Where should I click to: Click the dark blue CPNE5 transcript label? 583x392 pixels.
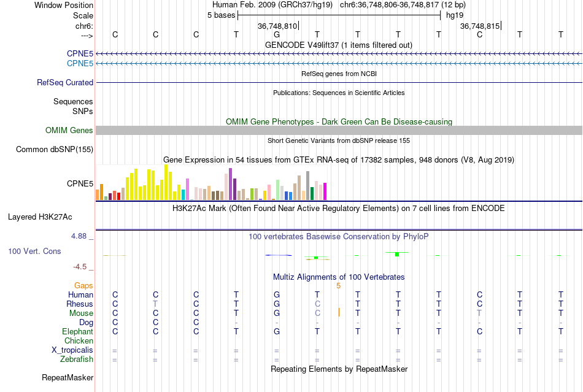(80, 54)
